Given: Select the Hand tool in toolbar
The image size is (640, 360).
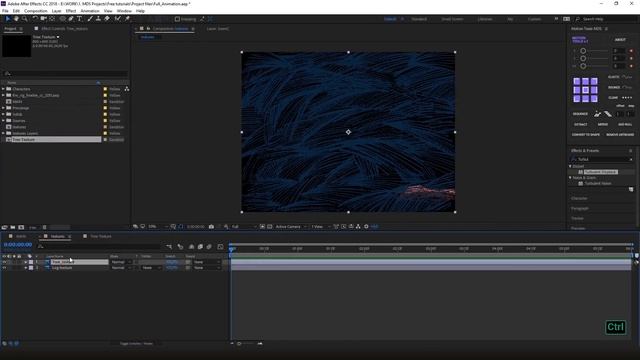Looking at the screenshot, I should [16, 19].
